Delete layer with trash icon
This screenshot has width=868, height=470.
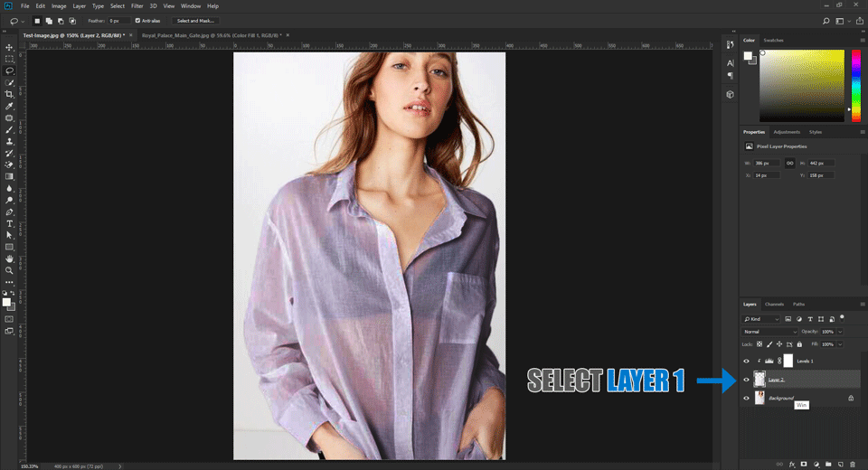coord(853,465)
